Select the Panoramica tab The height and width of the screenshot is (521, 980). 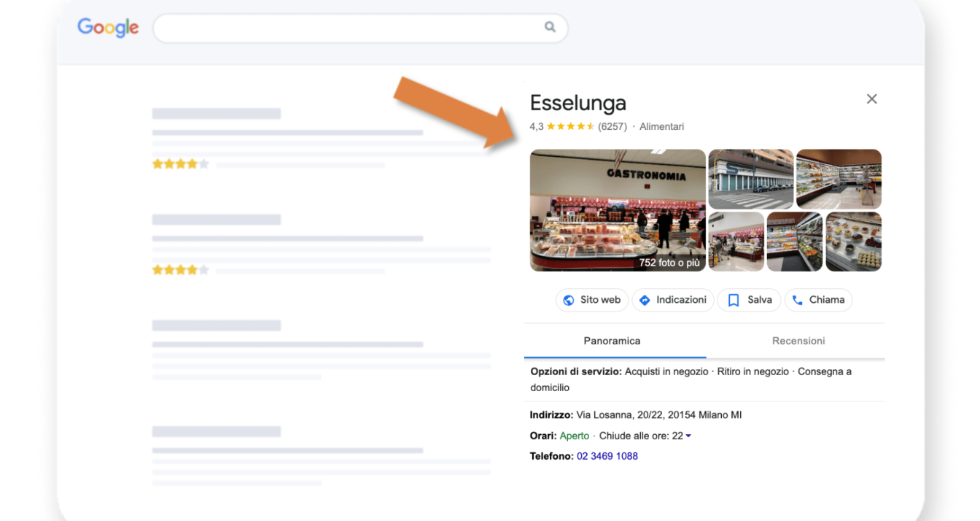click(x=612, y=341)
